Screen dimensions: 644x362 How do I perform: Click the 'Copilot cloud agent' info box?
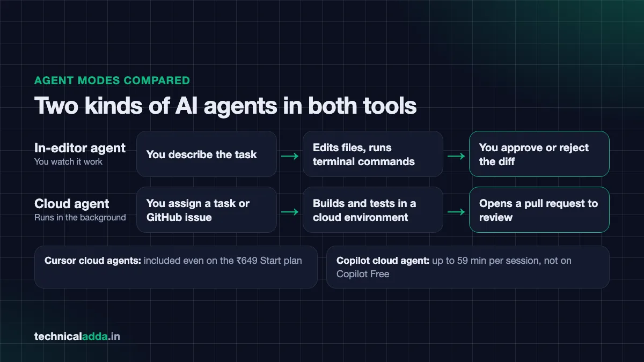coord(468,267)
